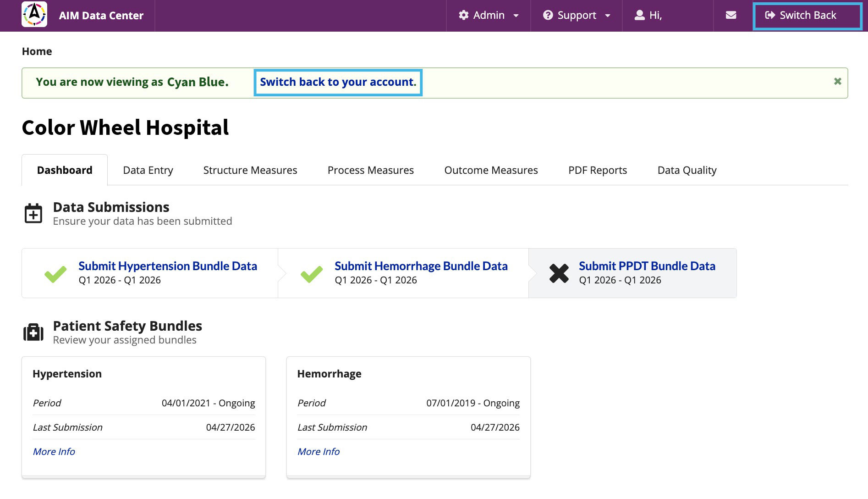Select the Dashboard tab
The width and height of the screenshot is (868, 499).
coord(65,170)
